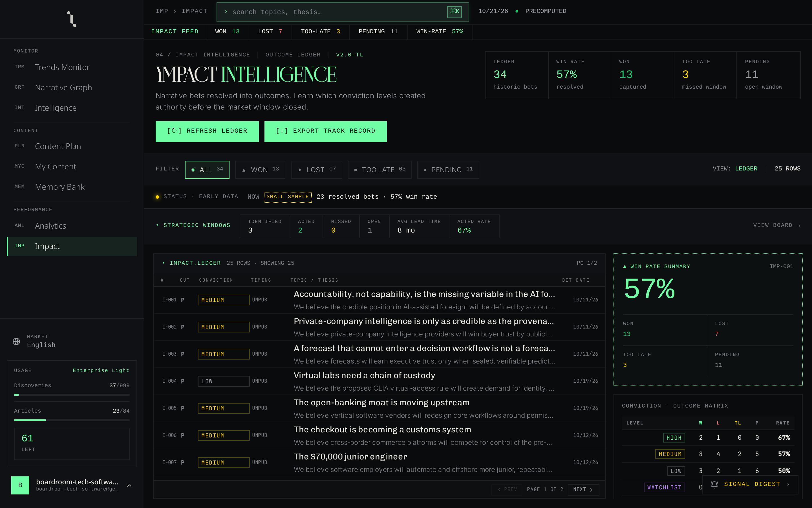Click the GRF Narrative Graph code icon
812x508 pixels.
coord(19,87)
